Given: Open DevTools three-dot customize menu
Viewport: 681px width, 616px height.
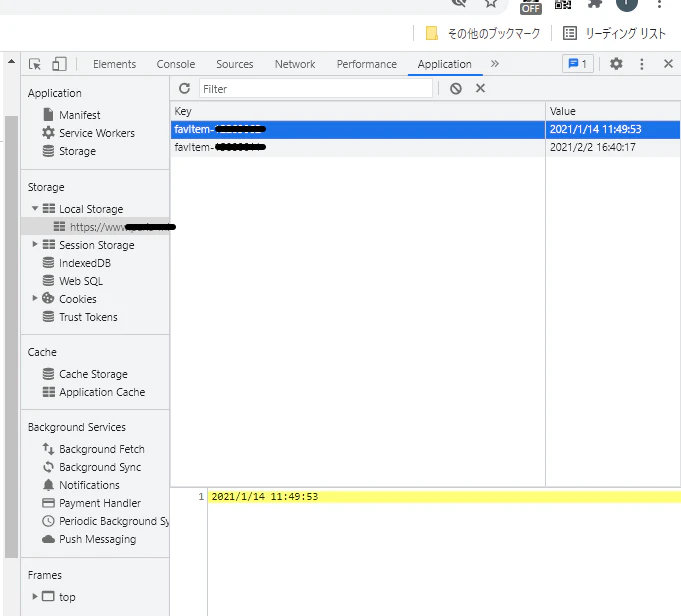Looking at the screenshot, I should click(641, 64).
